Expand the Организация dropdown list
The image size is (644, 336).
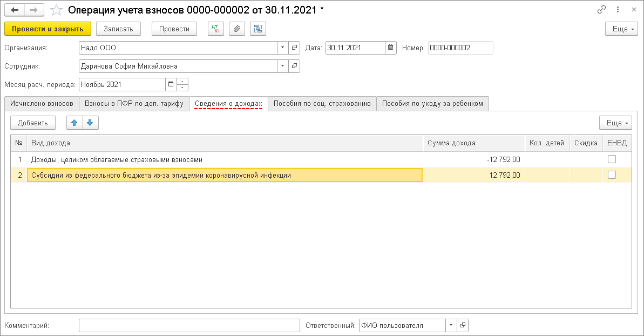(282, 48)
